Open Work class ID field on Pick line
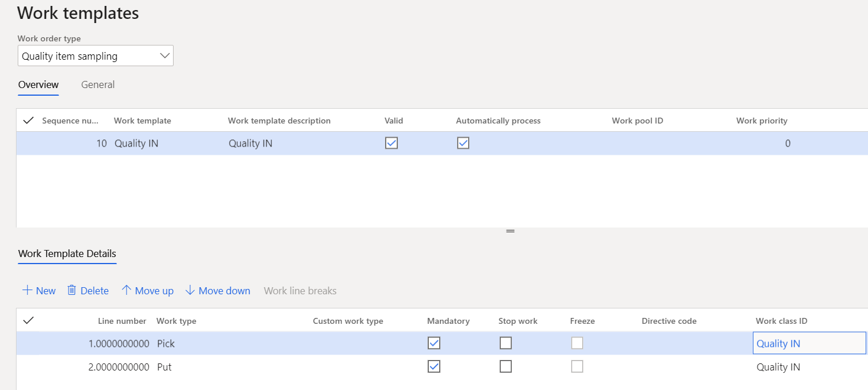868x390 pixels. [808, 343]
